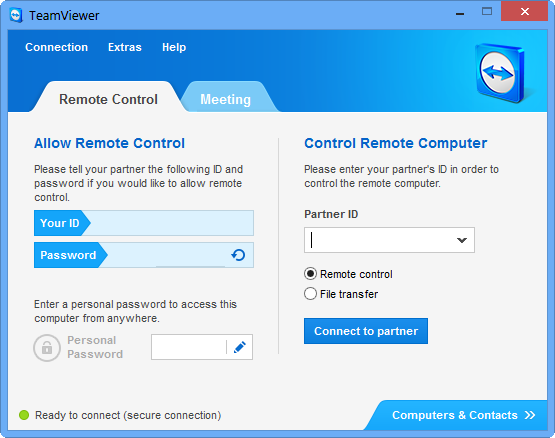Click the TeamViewer title bar app icon
This screenshot has height=438, width=555.
tap(16, 16)
